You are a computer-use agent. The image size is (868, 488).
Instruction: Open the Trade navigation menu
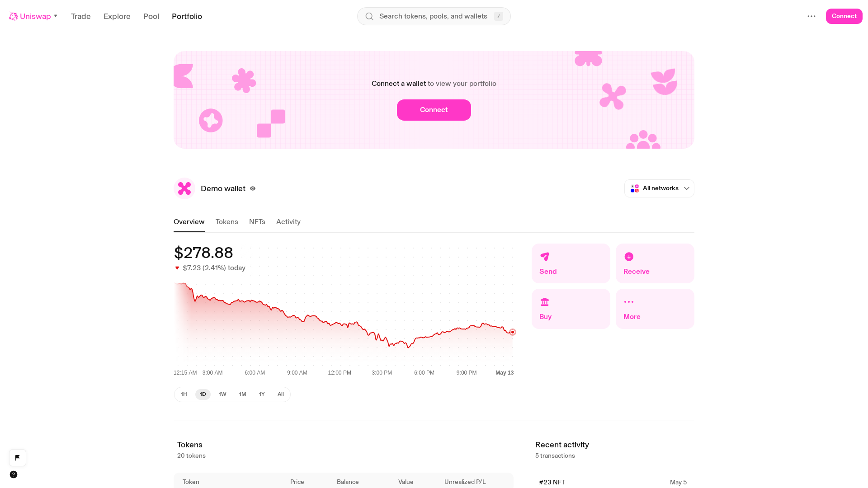coord(81,16)
